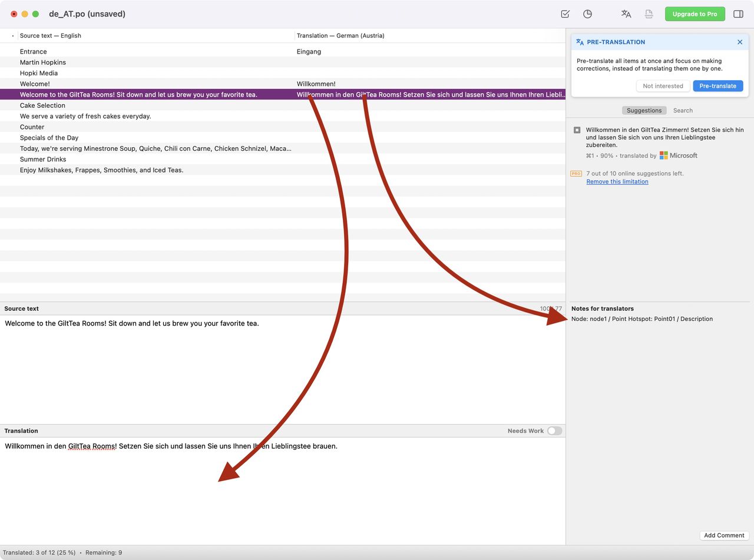Sort by Source text — English column header
This screenshot has height=560, width=754.
click(51, 36)
